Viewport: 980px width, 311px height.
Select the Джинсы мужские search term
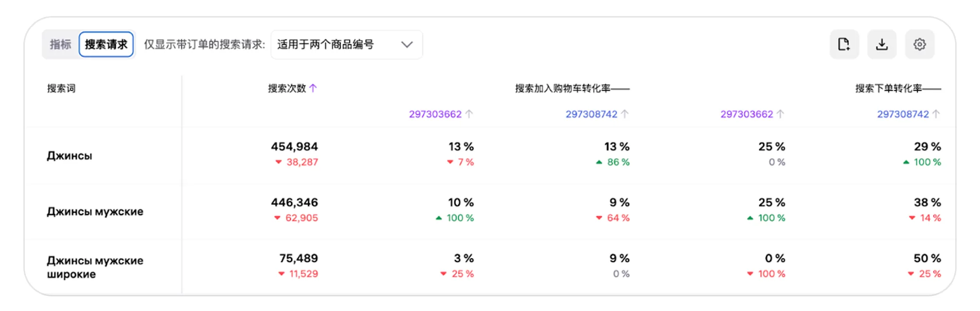coord(95,212)
